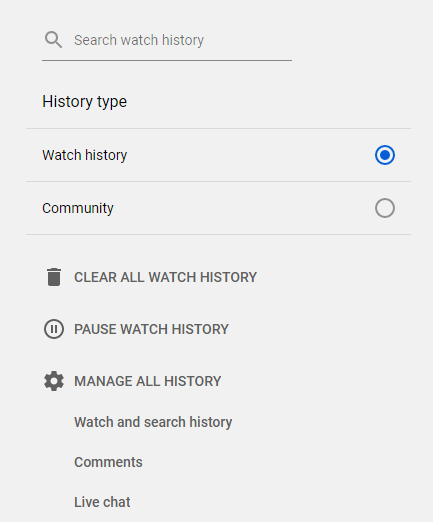Click PAUSE WATCH HISTORY text

(x=151, y=329)
